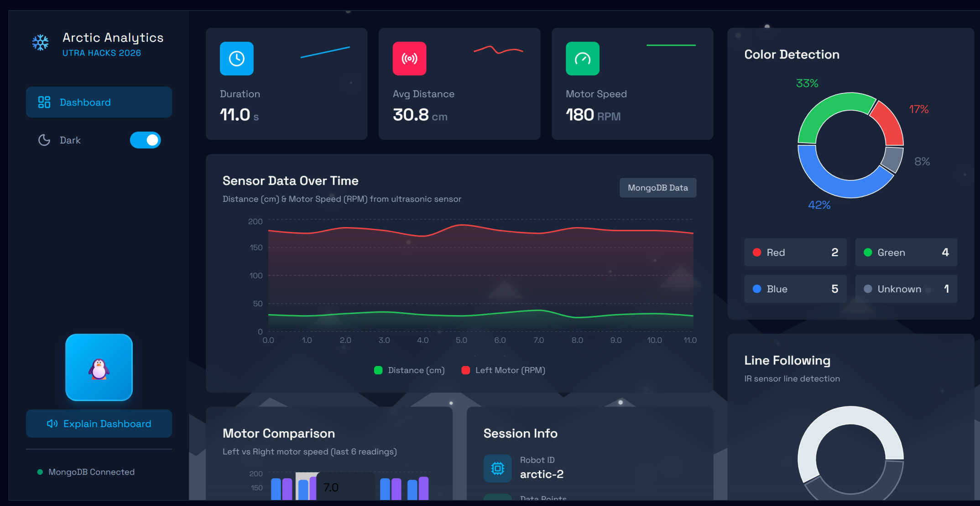Viewport: 980px width, 506px height.
Task: Toggle the Dark mode switch off
Action: pyautogui.click(x=145, y=140)
